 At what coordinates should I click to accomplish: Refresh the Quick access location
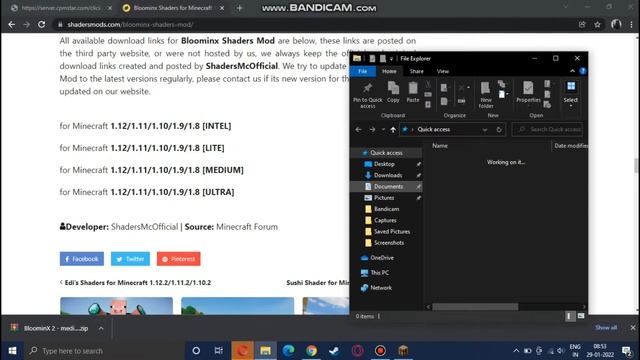tap(499, 129)
